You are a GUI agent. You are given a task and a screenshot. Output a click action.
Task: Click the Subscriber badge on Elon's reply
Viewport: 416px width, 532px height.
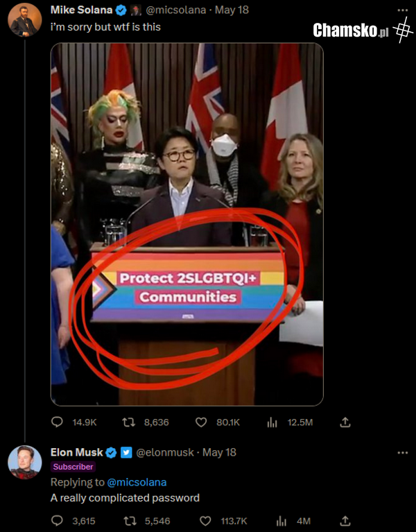pos(73,467)
